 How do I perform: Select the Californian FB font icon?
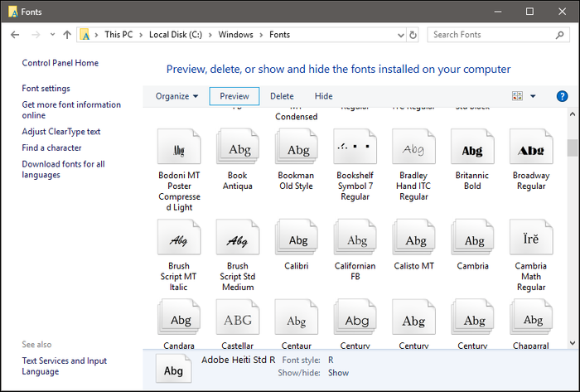(x=355, y=237)
